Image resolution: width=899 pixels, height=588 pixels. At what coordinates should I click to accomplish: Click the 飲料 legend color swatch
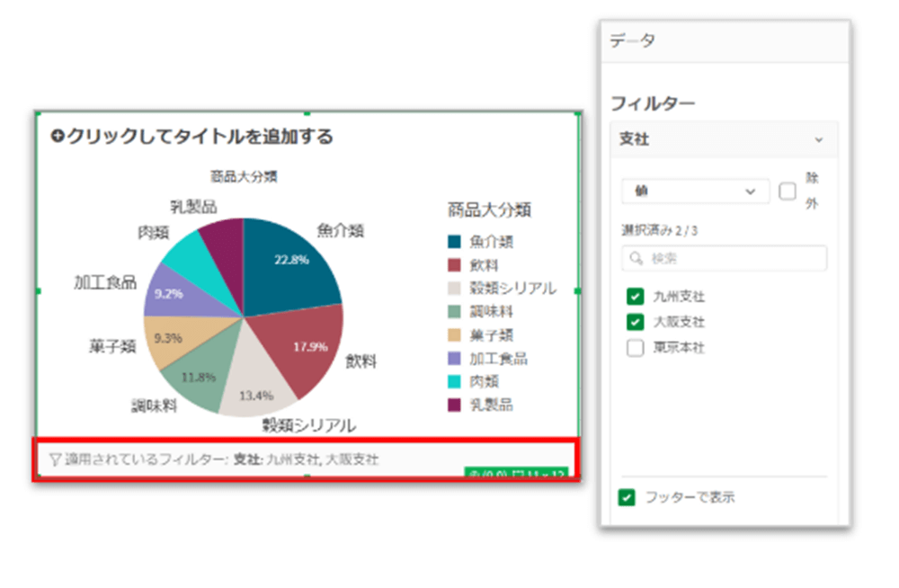pos(454,265)
